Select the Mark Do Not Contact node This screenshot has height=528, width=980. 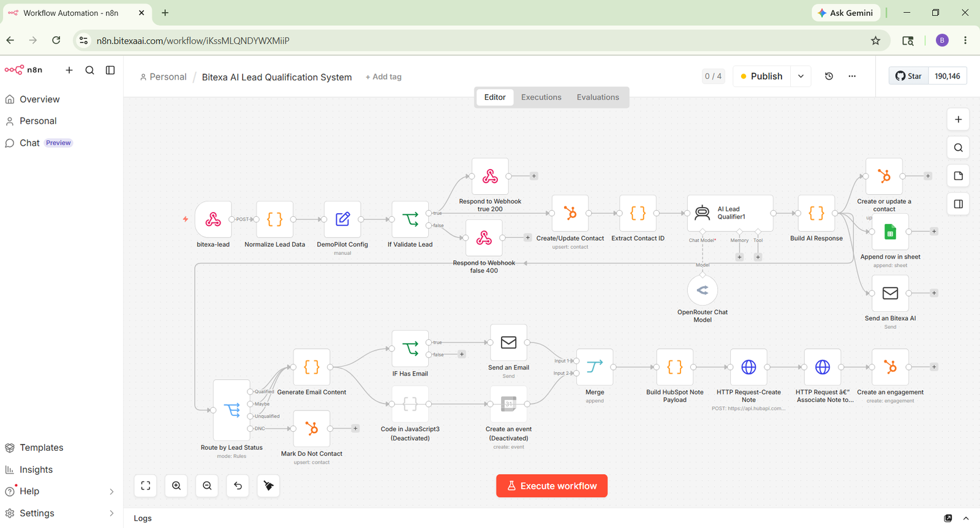[x=312, y=429]
